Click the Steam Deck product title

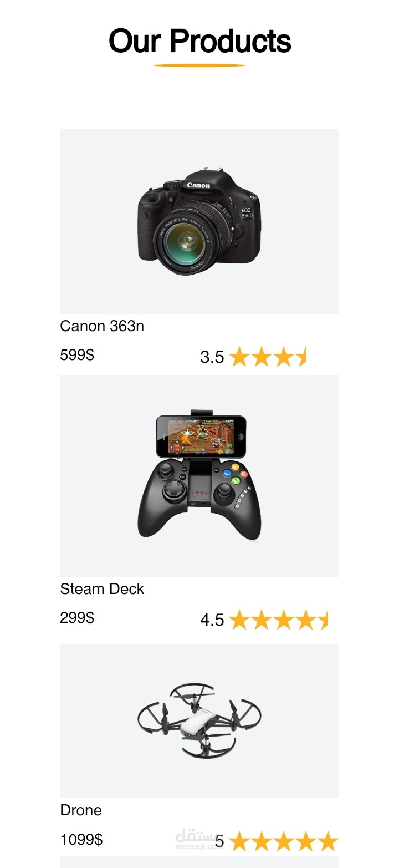(x=102, y=589)
